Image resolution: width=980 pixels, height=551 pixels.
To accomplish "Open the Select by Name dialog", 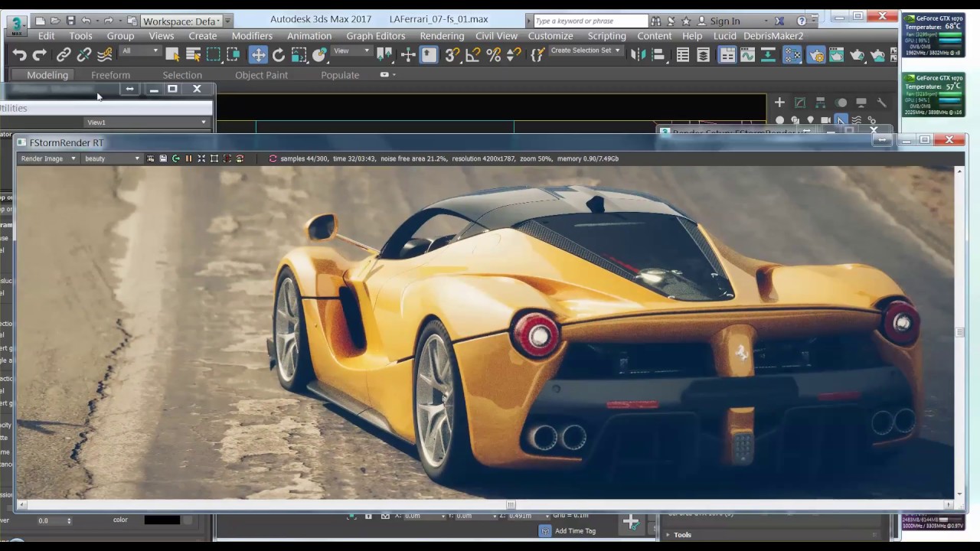I will tap(193, 54).
